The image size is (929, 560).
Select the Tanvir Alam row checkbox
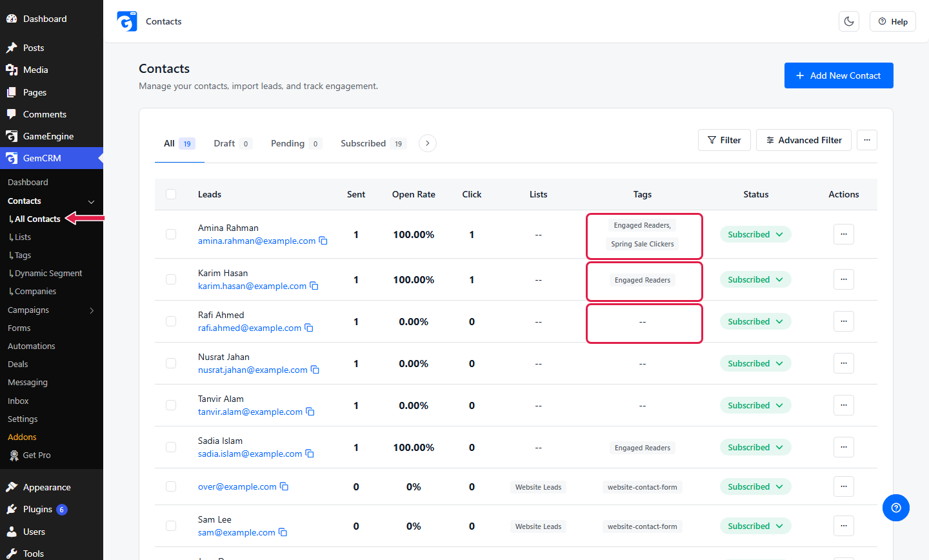[x=171, y=405]
